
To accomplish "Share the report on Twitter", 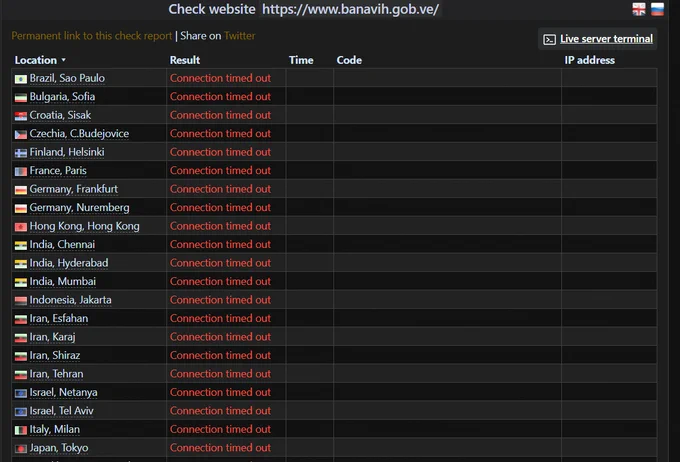I will click(x=239, y=36).
